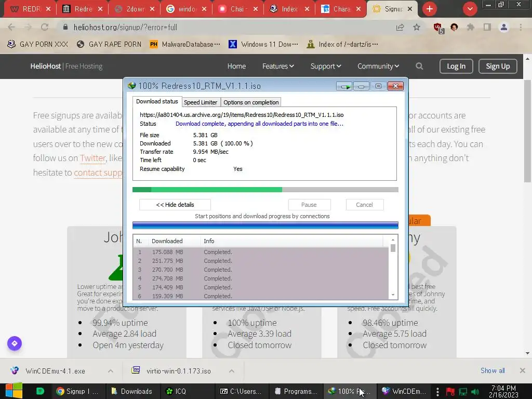Viewport: 532px width, 399px height.
Task: Select connection row with 274.708 MB
Action: point(261,278)
